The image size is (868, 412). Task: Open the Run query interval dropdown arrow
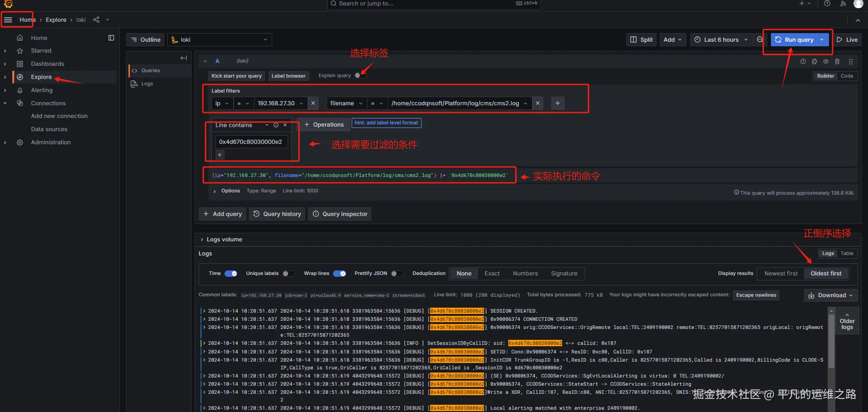coord(822,40)
